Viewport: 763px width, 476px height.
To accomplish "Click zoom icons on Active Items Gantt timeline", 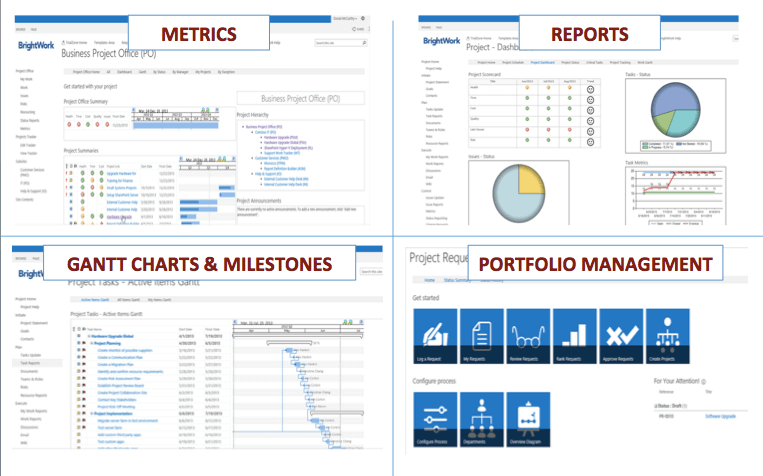I will click(x=347, y=322).
